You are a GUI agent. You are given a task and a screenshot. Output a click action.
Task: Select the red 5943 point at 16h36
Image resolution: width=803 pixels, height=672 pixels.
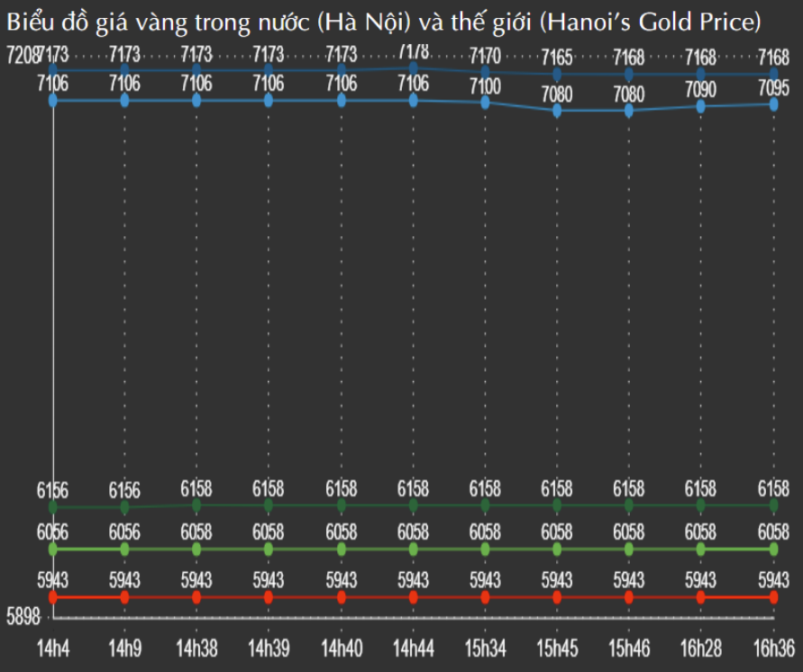(x=773, y=596)
